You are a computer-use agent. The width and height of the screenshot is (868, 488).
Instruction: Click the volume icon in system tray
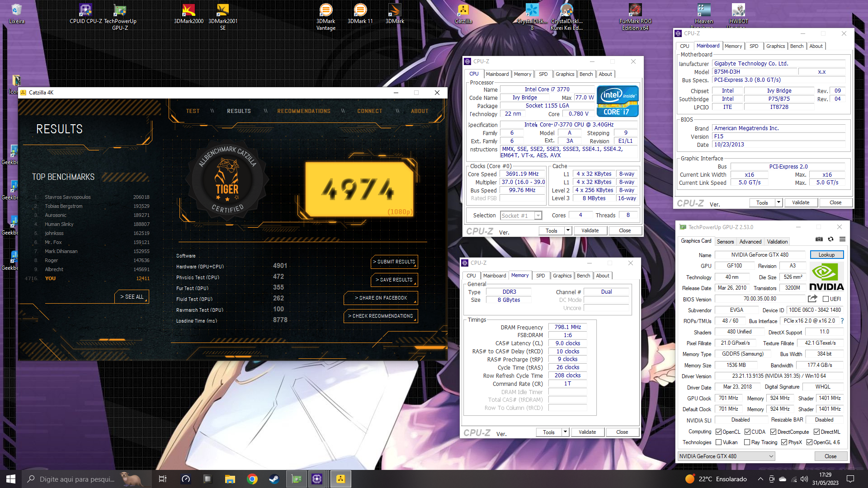[x=804, y=479]
